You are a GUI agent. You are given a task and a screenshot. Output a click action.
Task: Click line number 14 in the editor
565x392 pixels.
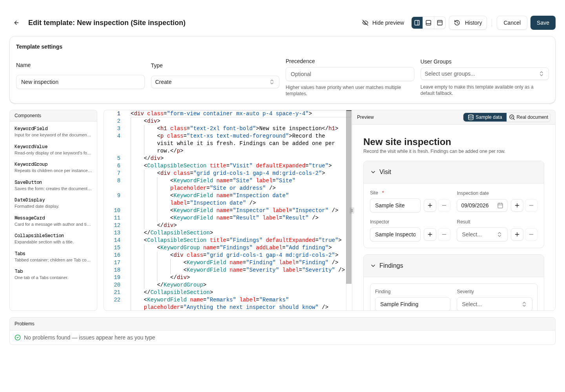[x=117, y=240]
